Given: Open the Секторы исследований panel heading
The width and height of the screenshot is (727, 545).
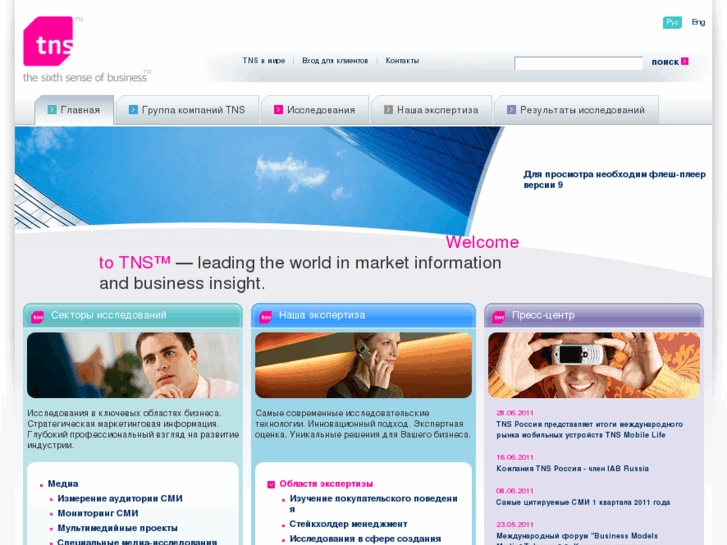Looking at the screenshot, I should (x=108, y=315).
